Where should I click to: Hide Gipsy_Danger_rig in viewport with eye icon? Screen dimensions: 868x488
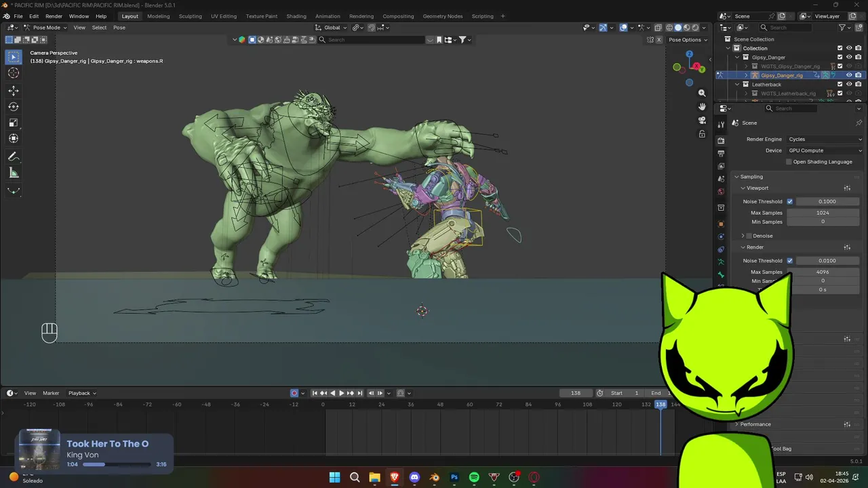[x=849, y=75]
